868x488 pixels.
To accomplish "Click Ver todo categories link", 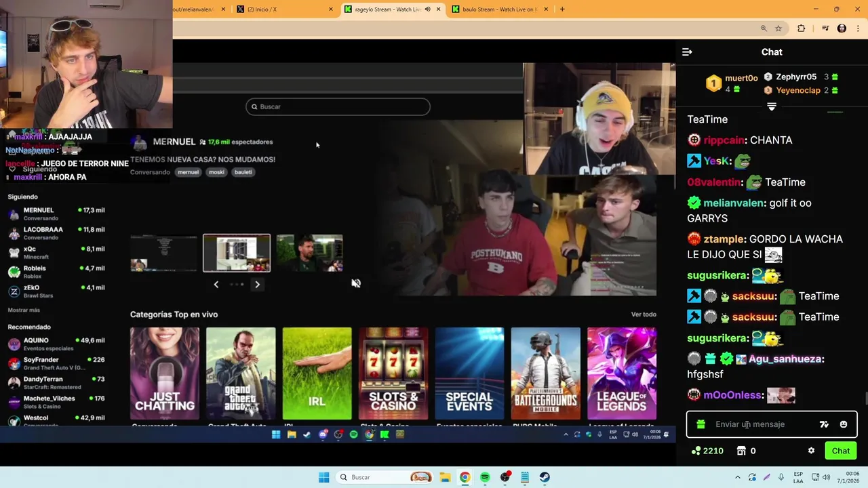I will pos(644,314).
